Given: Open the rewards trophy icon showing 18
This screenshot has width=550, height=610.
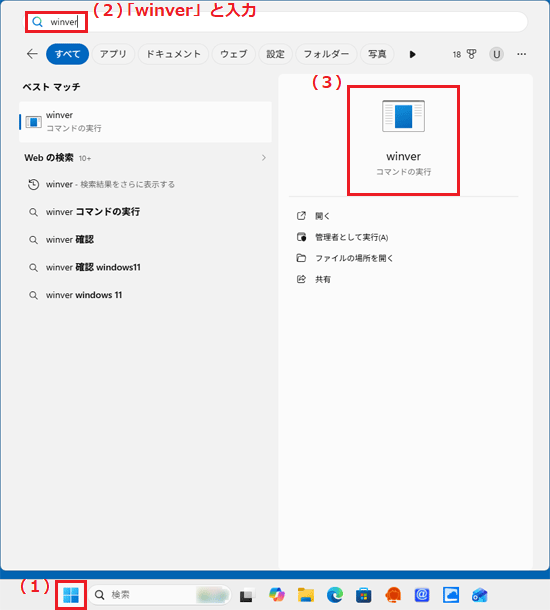Looking at the screenshot, I should coord(464,54).
